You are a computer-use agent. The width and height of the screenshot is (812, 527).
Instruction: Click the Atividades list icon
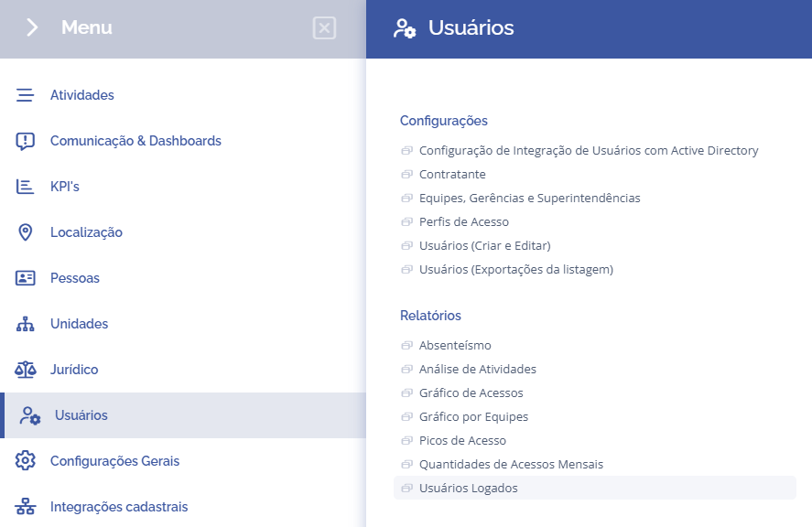[25, 95]
